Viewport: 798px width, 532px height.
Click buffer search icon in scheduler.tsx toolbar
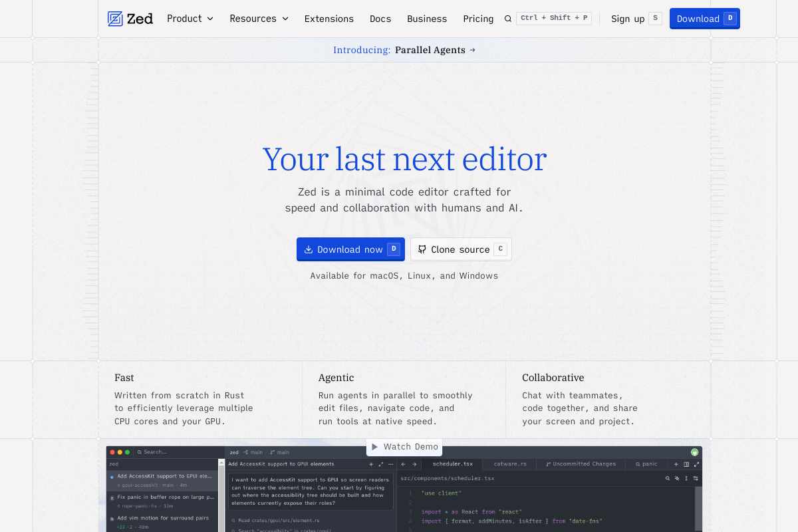click(668, 478)
